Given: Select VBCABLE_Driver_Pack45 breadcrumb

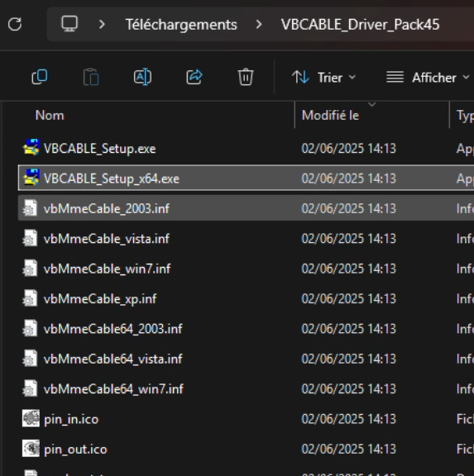Looking at the screenshot, I should (360, 25).
